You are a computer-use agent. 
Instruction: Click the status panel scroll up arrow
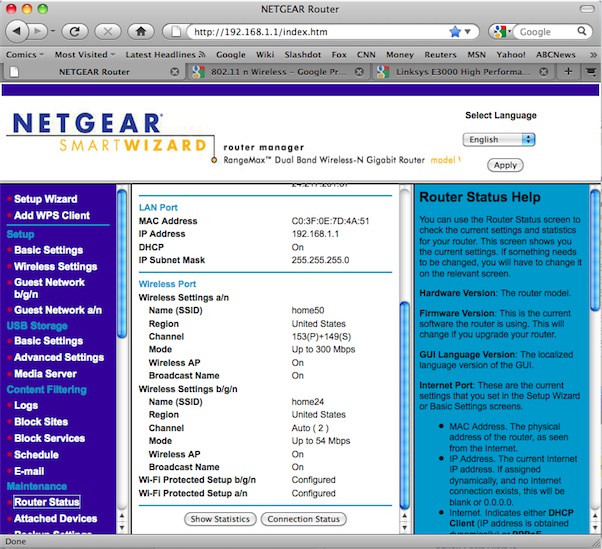405,516
